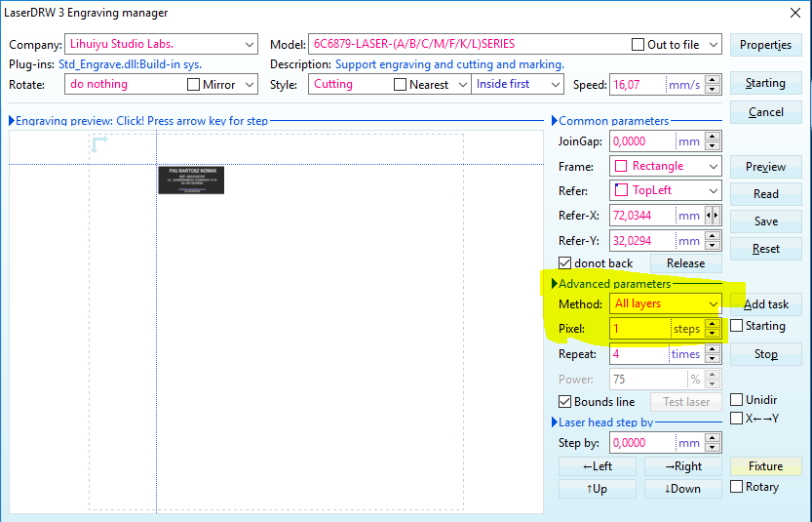Enable the Mirror checkbox
This screenshot has width=812, height=522.
pos(193,84)
